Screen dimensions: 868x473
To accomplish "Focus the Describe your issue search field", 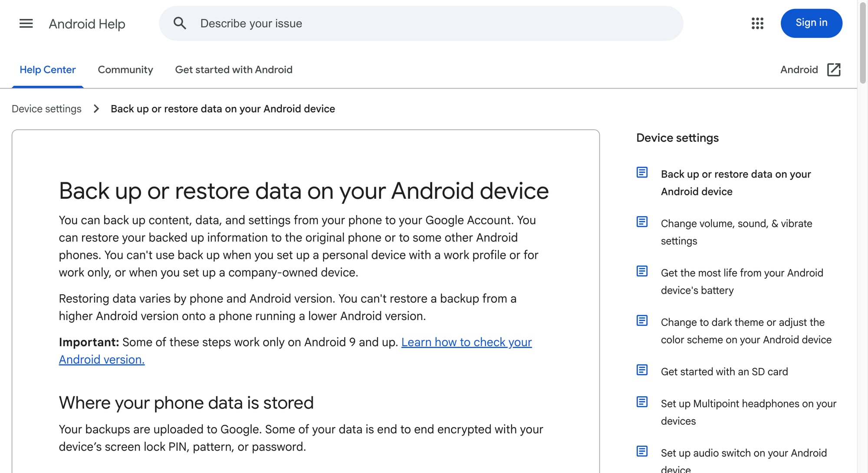I will [421, 23].
